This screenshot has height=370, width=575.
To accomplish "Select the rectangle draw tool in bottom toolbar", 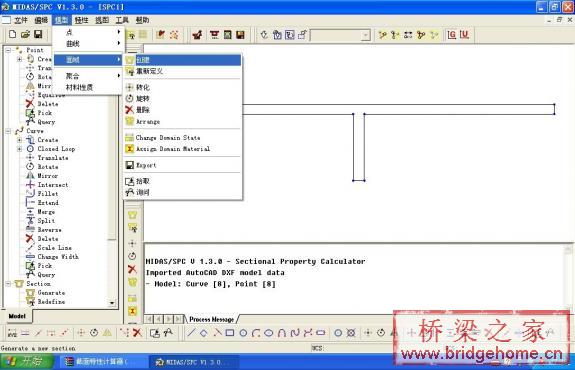I will 230,333.
